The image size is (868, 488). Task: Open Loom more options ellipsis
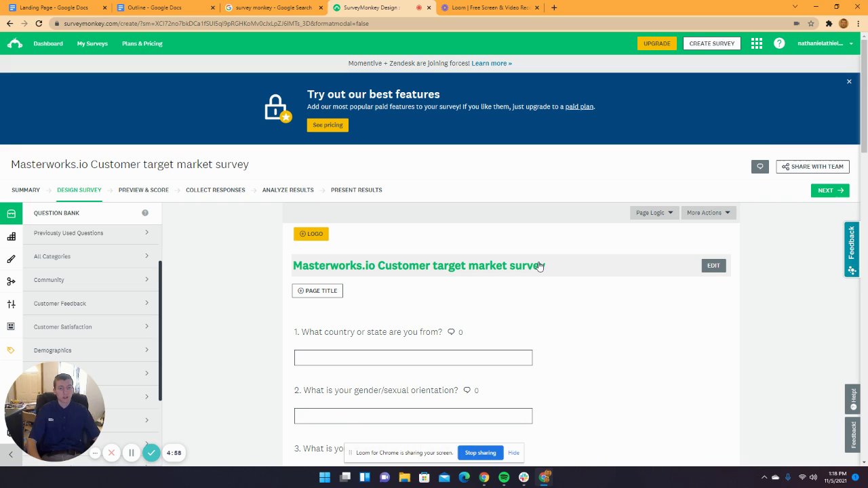95,453
